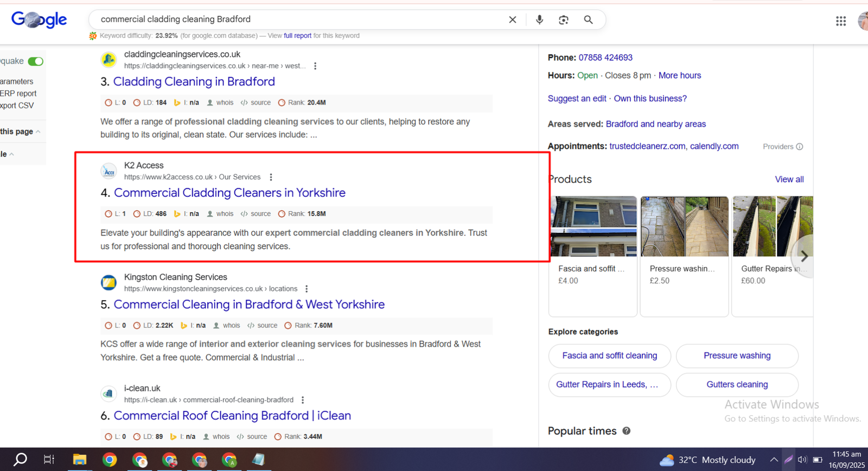The image size is (868, 471).
Task: Open options menu for K2 Access result
Action: (271, 177)
